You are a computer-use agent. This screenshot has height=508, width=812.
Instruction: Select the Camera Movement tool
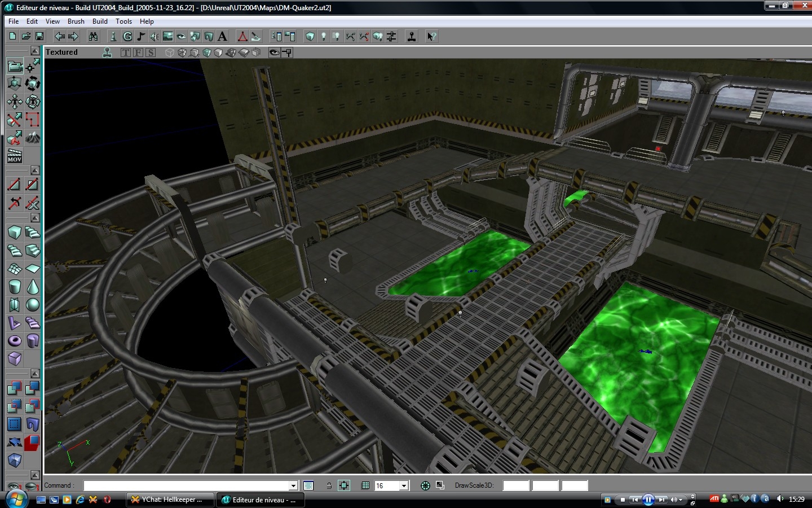tap(15, 66)
